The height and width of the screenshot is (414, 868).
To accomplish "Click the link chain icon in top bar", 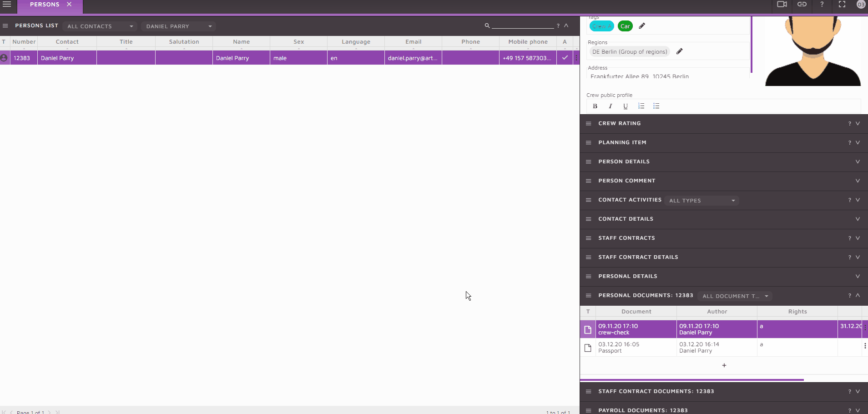I will (x=802, y=5).
